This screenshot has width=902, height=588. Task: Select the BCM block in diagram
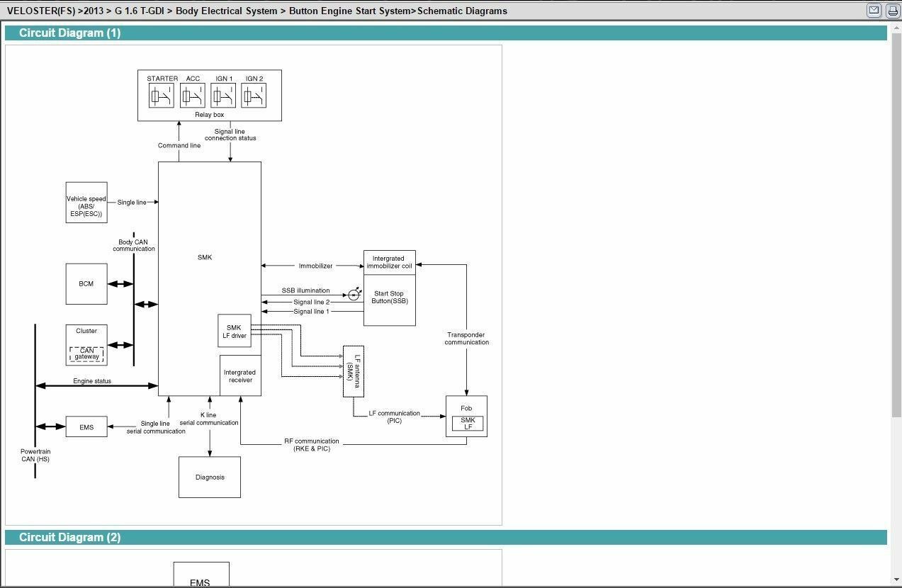[x=86, y=284]
